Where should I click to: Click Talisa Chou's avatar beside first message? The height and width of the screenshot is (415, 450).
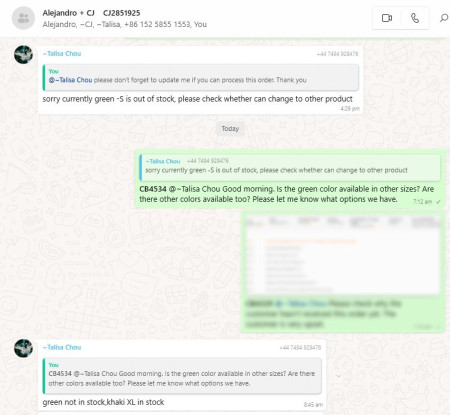coord(23,54)
